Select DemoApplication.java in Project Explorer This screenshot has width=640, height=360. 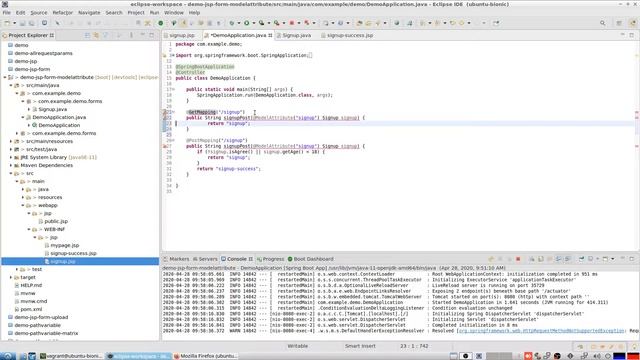59,117
